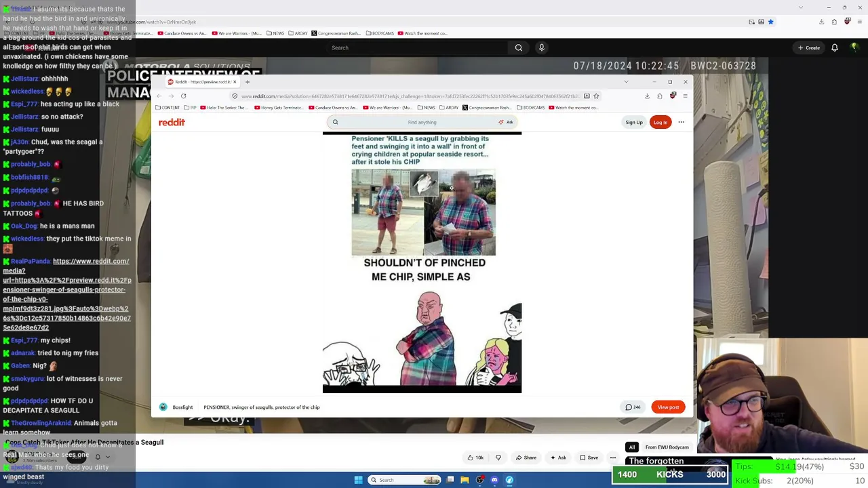The height and width of the screenshot is (488, 868).
Task: Start YouTube voice search with the microphone
Action: 541,47
